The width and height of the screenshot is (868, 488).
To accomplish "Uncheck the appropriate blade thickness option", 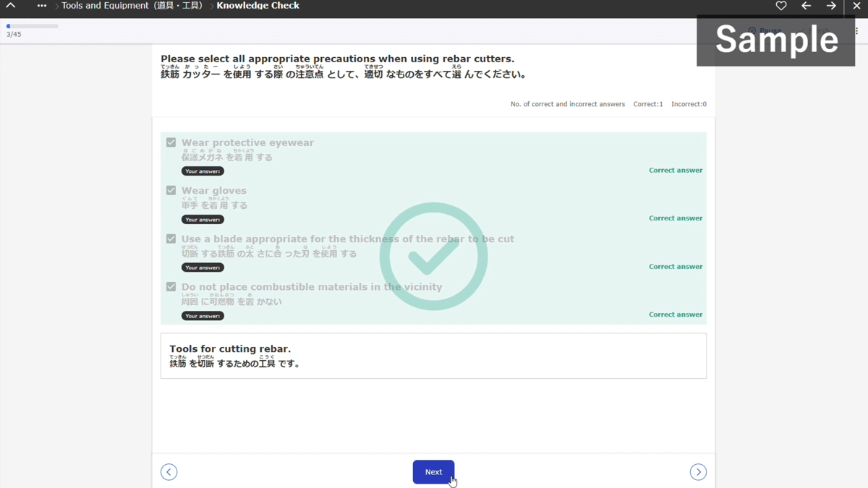I will point(171,239).
